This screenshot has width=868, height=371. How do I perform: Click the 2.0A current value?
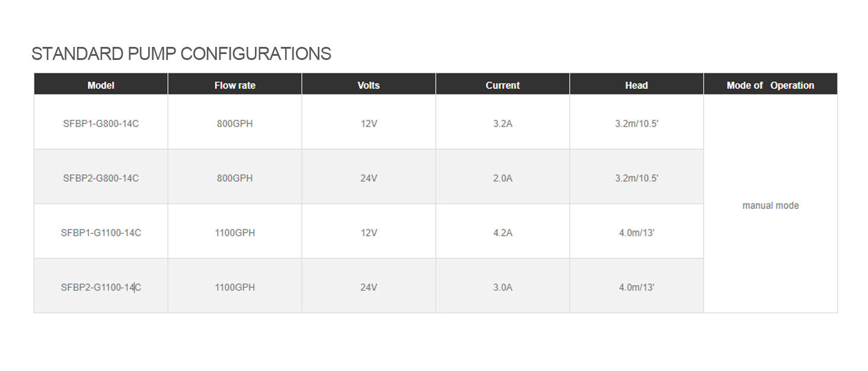pyautogui.click(x=503, y=178)
